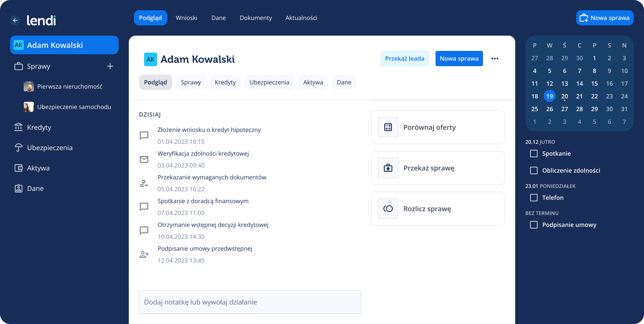
Task: Click person-add icon for Podpisanie umowy przedwstępnej
Action: (x=144, y=254)
